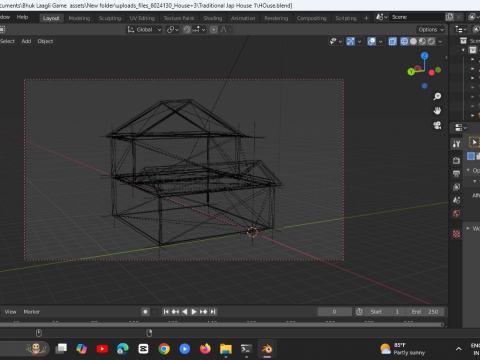The height and width of the screenshot is (360, 480).
Task: Open the Output properties tab
Action: (456, 174)
